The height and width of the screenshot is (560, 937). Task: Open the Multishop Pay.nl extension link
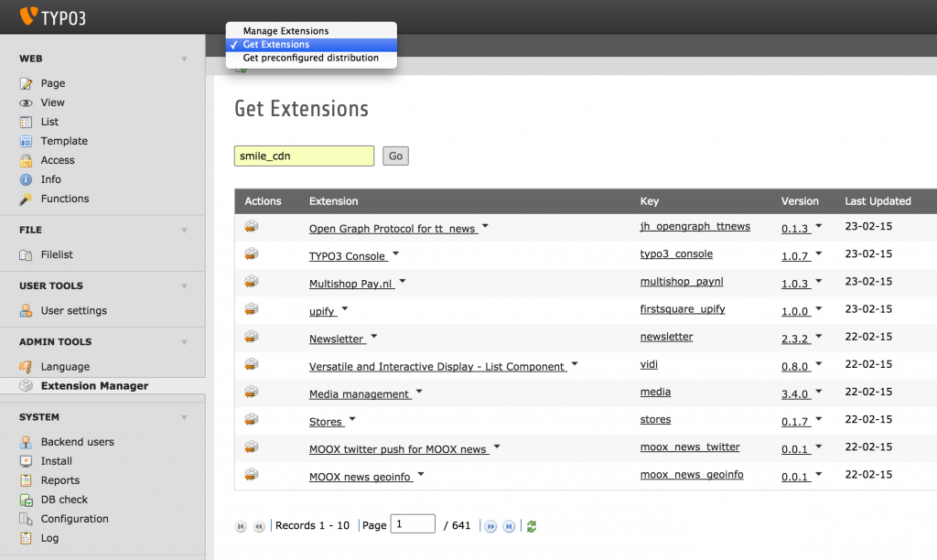click(x=350, y=282)
